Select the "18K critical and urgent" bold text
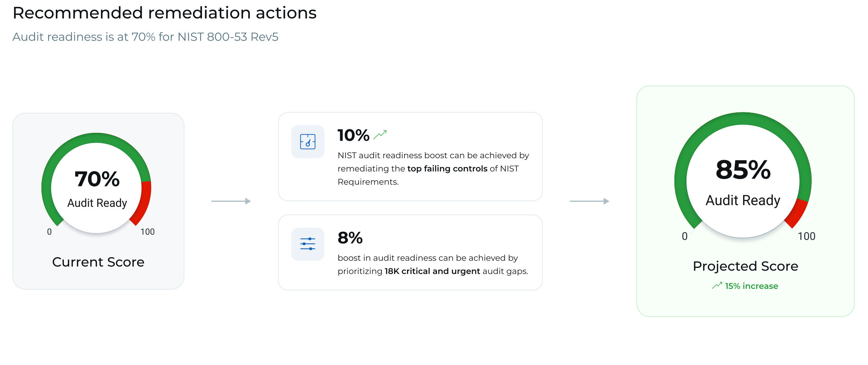This screenshot has height=365, width=868. 432,271
